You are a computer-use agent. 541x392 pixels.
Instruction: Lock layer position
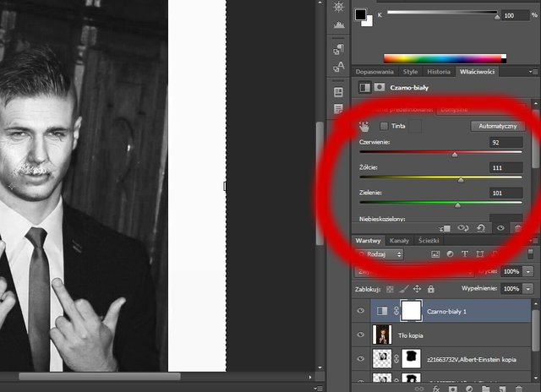pyautogui.click(x=417, y=289)
